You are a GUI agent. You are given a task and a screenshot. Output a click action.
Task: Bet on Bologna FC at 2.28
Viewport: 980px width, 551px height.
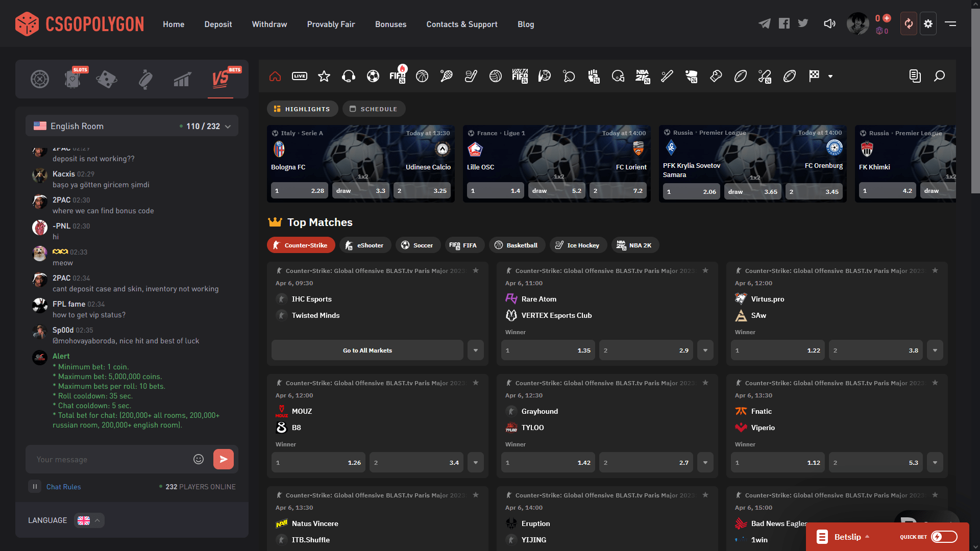coord(300,191)
